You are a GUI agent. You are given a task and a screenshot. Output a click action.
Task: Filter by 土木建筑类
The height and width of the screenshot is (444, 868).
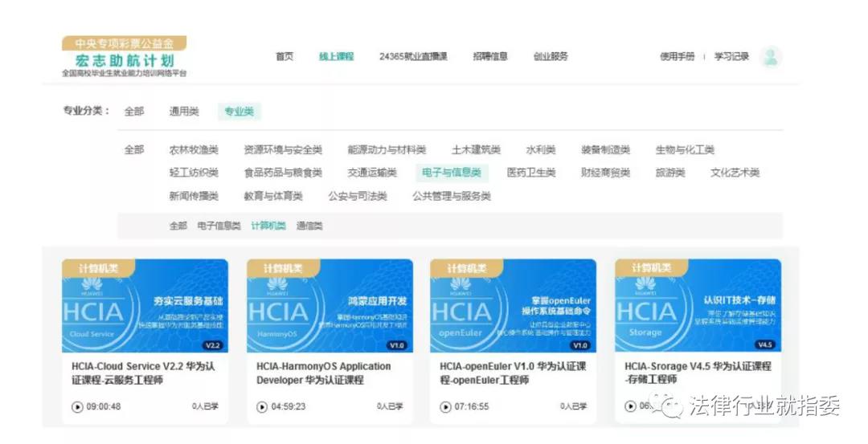476,150
